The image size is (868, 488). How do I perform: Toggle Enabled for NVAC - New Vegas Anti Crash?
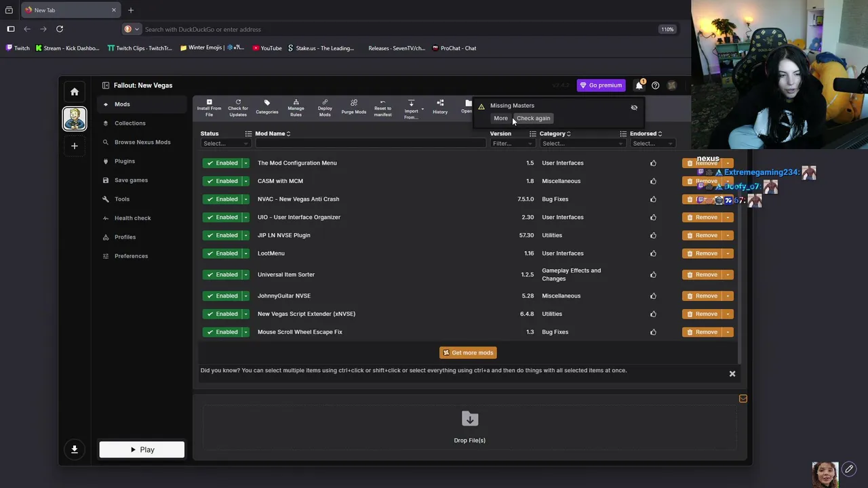222,199
